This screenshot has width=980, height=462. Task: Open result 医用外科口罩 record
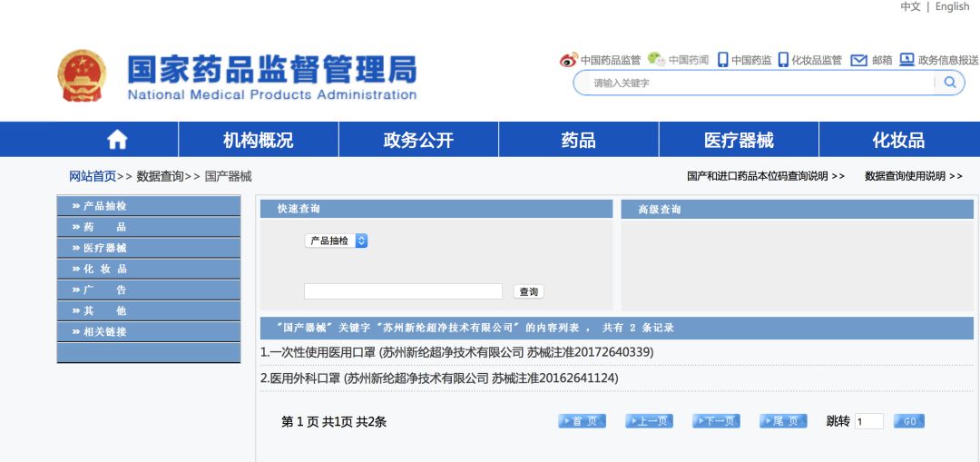click(439, 378)
